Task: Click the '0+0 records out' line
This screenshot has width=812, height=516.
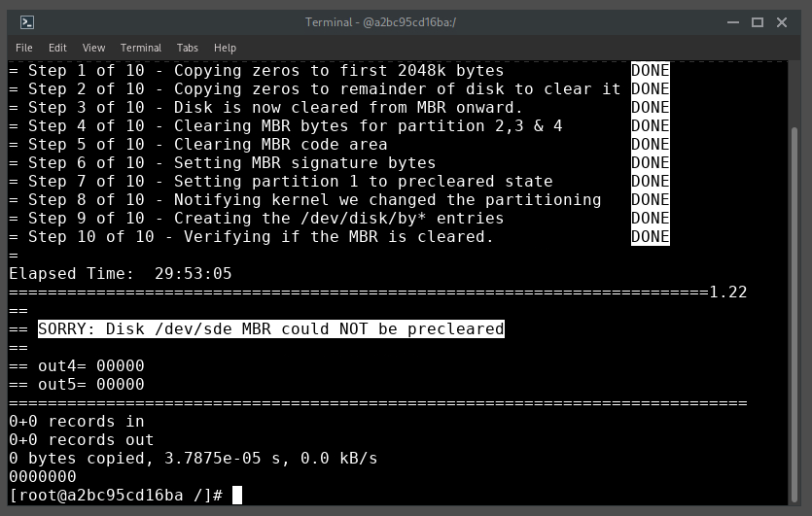Action: 82,440
